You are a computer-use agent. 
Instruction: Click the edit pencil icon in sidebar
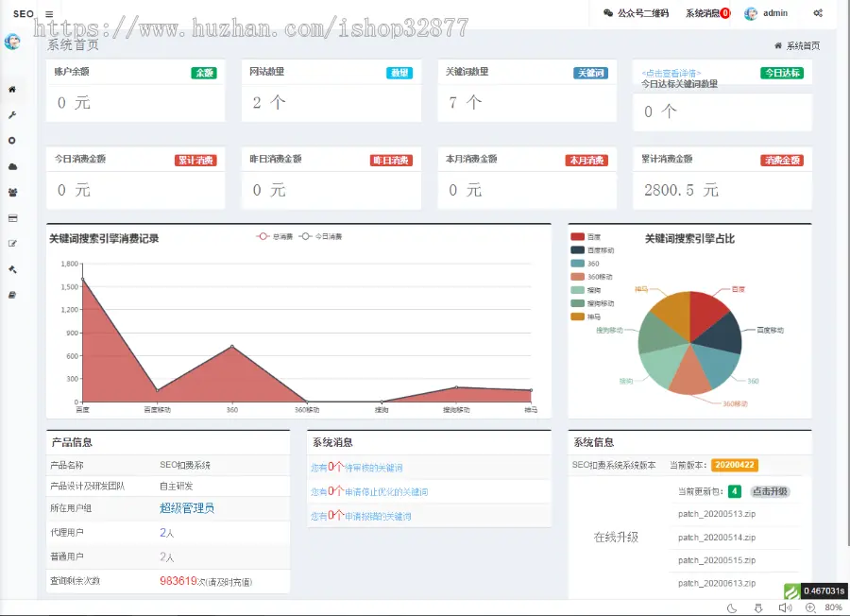point(12,244)
